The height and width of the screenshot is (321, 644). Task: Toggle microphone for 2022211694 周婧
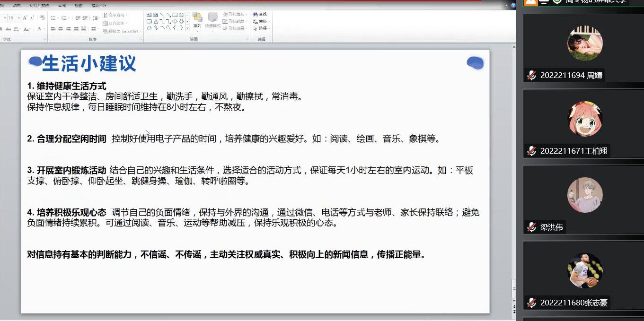(x=532, y=76)
